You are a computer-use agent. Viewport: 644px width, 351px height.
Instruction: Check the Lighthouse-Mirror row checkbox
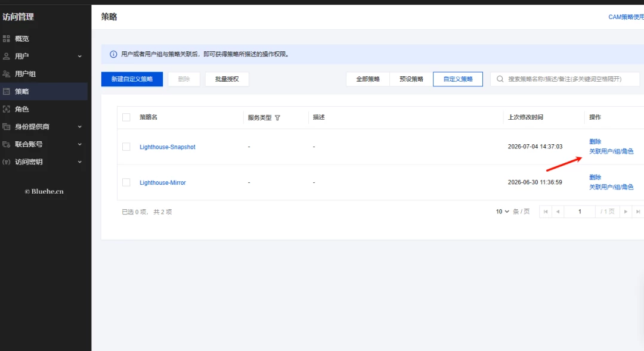126,182
